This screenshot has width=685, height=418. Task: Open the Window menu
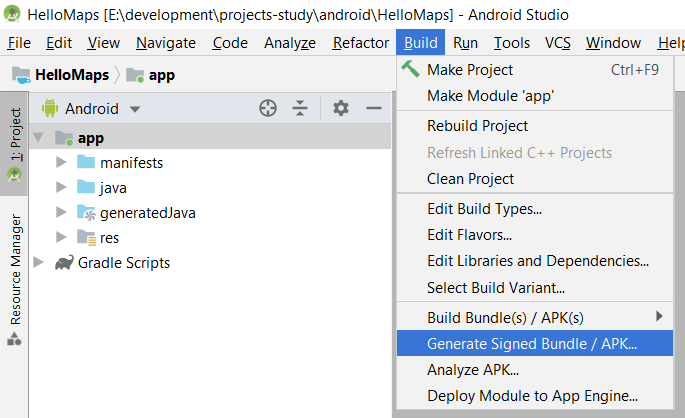pyautogui.click(x=613, y=43)
